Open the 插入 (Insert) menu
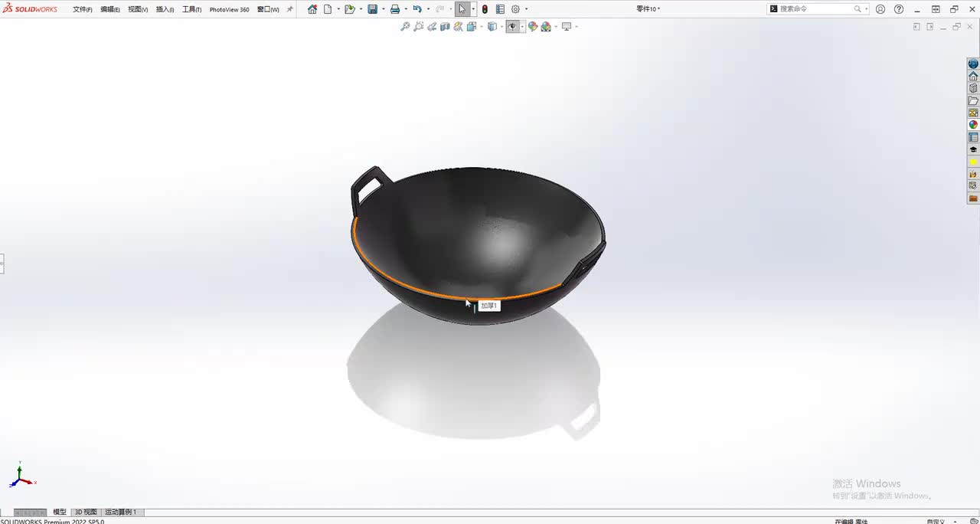Viewport: 980px width, 524px height. click(x=165, y=9)
